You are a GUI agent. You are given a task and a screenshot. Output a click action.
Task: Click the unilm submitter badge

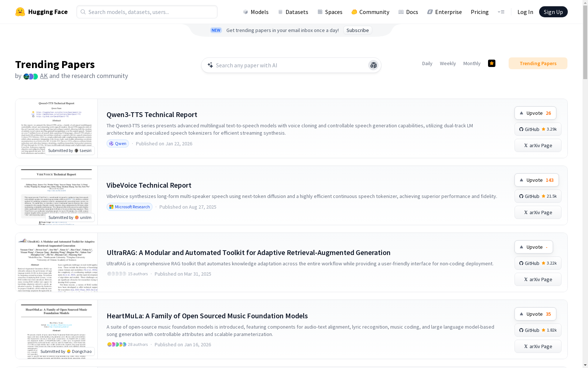pos(70,217)
